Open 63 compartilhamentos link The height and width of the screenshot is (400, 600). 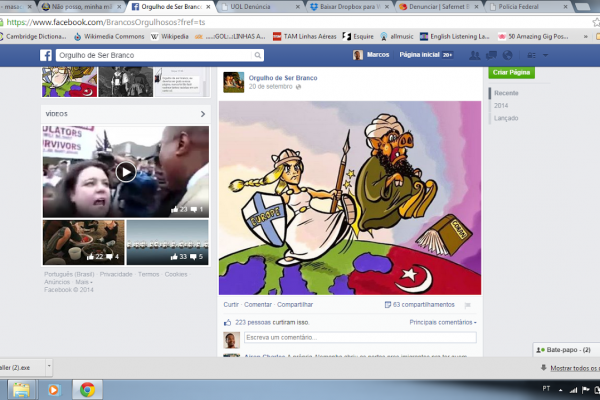(424, 305)
